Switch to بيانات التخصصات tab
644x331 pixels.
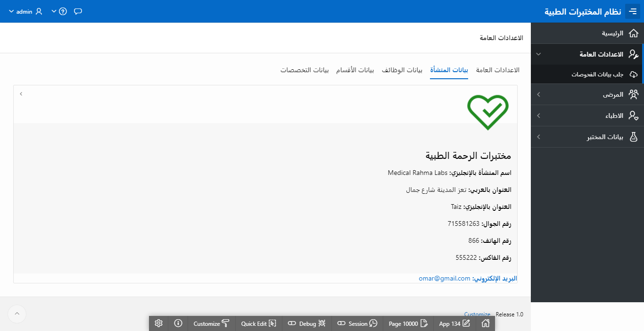(305, 70)
